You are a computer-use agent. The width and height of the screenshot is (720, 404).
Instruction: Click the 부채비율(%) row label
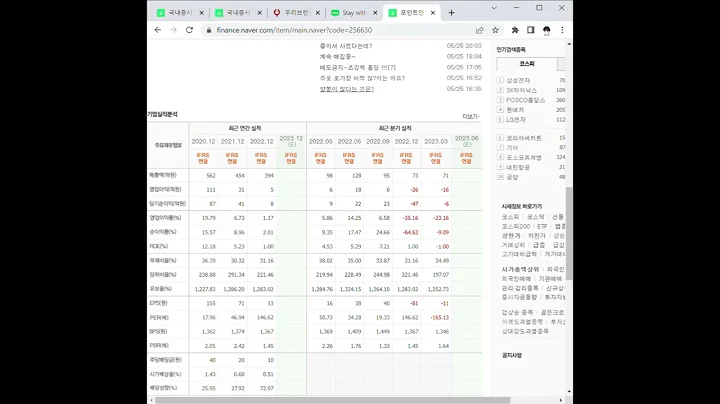[x=163, y=261]
